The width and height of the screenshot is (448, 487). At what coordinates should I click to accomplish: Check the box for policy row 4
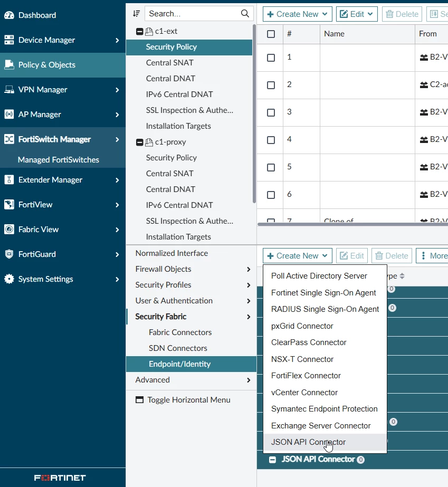point(271,140)
